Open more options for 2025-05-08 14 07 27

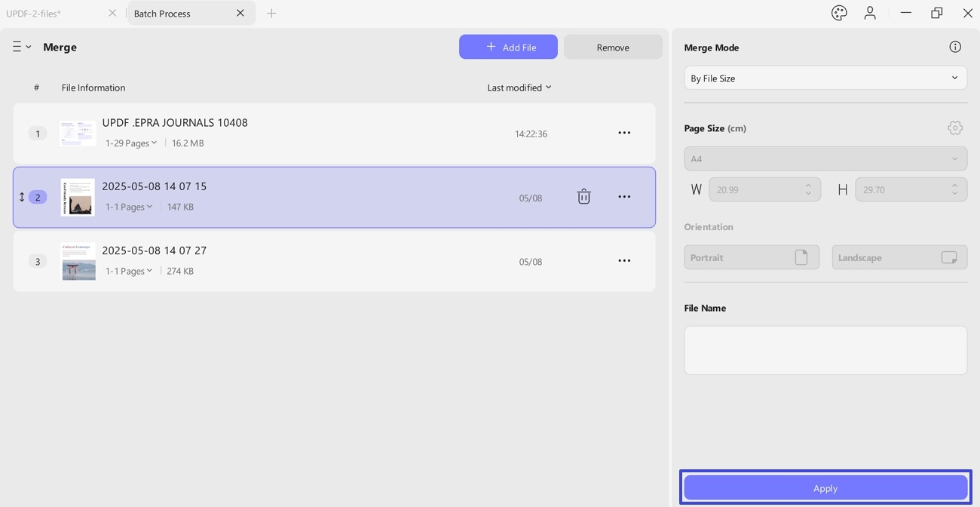pos(624,261)
